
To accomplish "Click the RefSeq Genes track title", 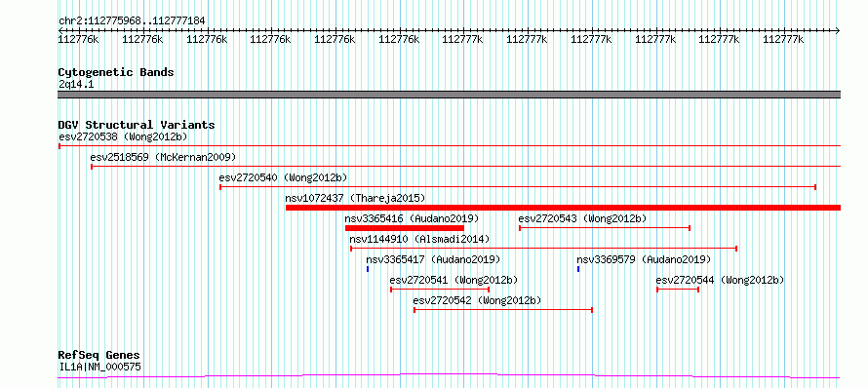I will pos(99,356).
